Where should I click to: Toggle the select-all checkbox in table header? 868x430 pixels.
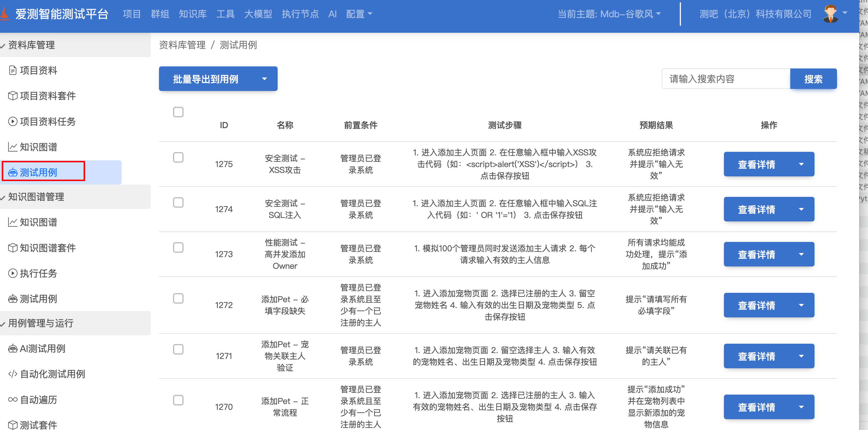point(178,112)
